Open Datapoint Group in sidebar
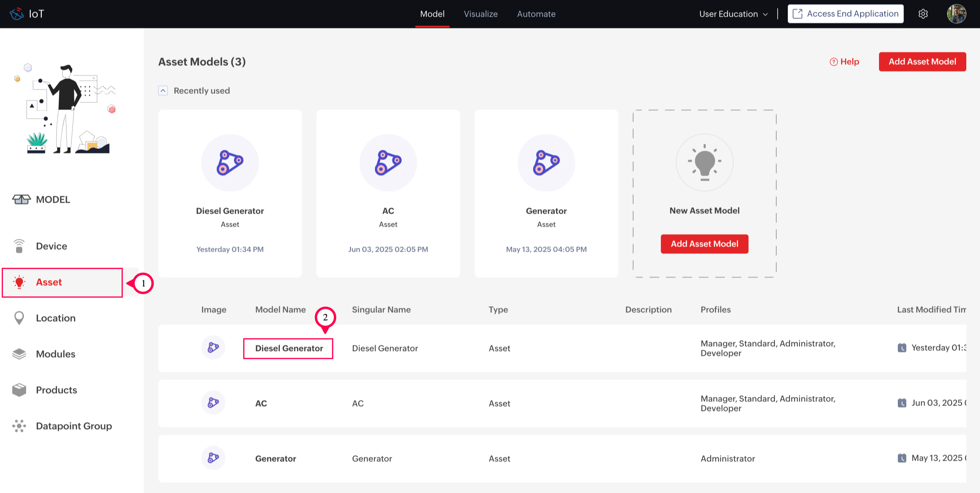The image size is (980, 493). [x=74, y=426]
